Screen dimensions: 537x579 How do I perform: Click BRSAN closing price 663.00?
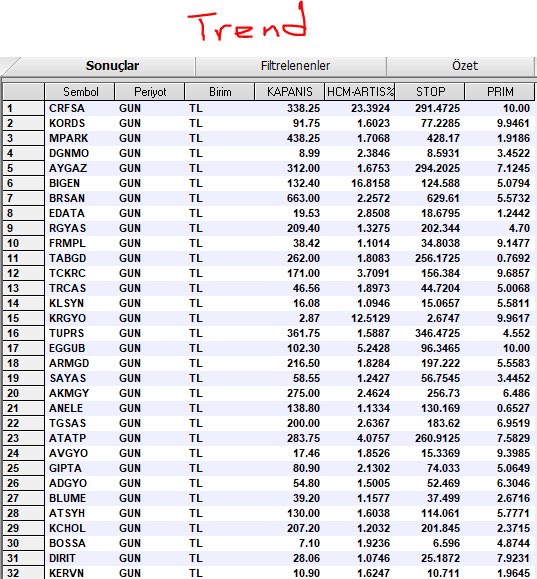click(x=303, y=198)
